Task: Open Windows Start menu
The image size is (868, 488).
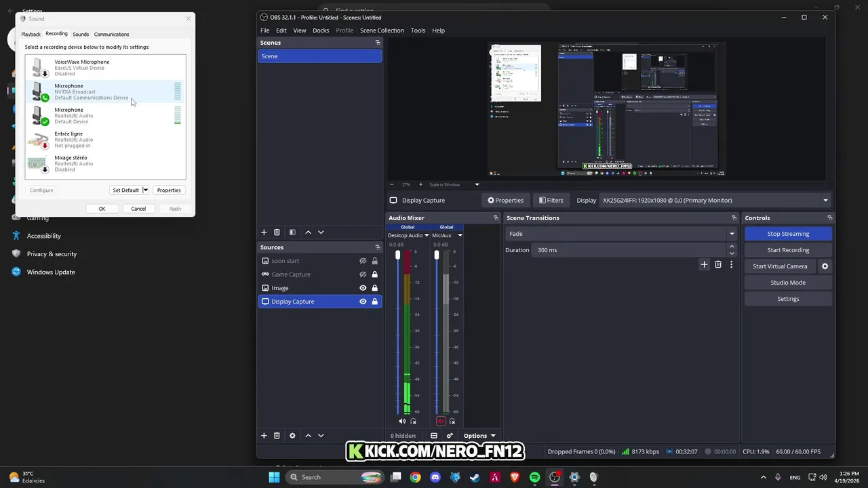Action: click(x=274, y=477)
